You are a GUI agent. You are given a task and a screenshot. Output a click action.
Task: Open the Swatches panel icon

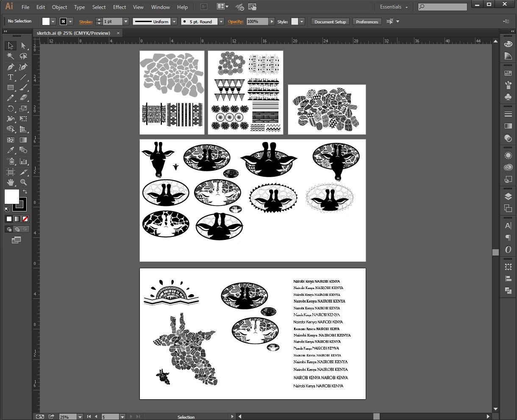coord(508,73)
